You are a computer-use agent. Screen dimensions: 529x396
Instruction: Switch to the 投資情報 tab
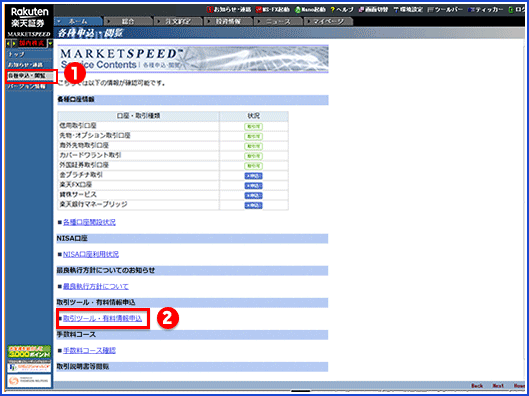click(x=228, y=21)
